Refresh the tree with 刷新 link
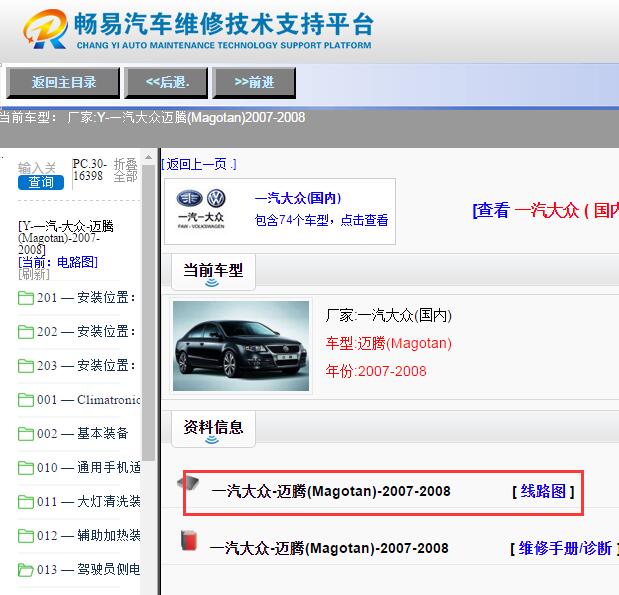Screen dimensions: 619x595 [34, 274]
